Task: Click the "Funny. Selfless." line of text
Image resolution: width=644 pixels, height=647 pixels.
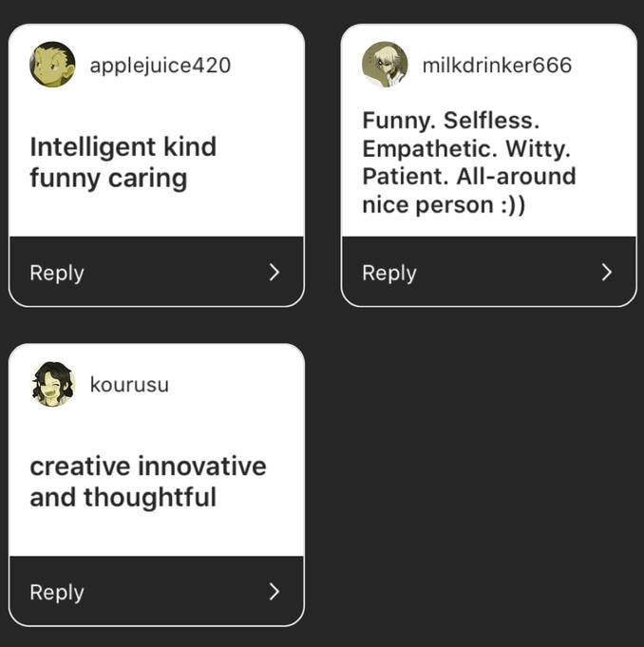Action: (450, 122)
